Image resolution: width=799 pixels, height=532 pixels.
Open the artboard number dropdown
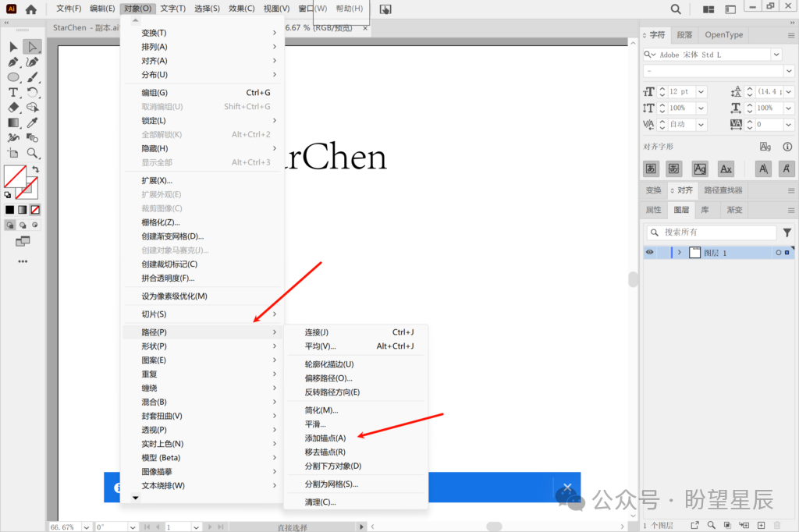point(196,527)
